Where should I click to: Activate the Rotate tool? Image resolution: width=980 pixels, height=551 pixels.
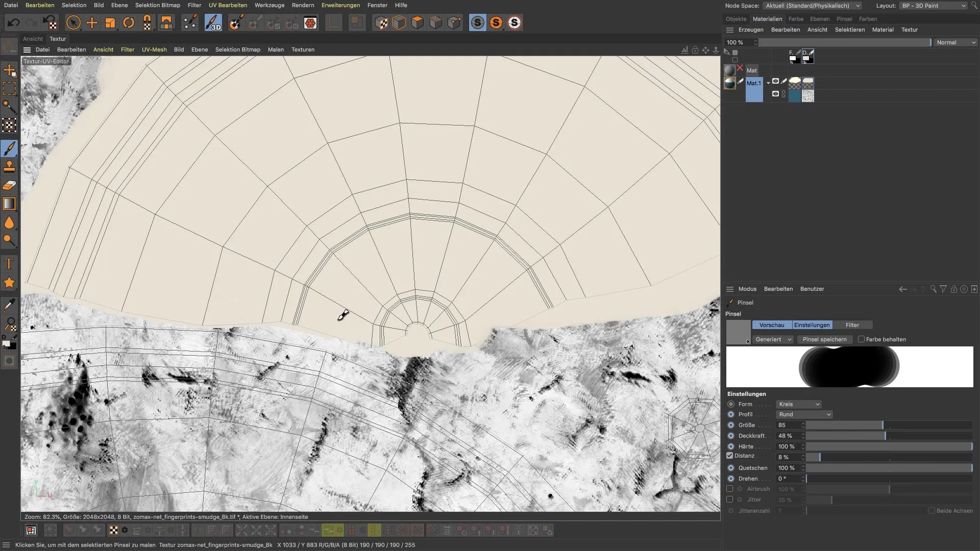129,22
